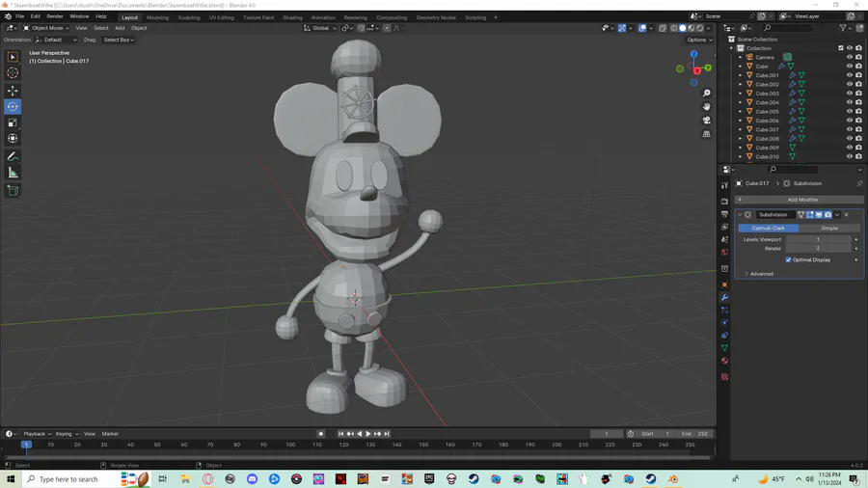Open the Render properties tab
The image size is (868, 488).
click(724, 202)
